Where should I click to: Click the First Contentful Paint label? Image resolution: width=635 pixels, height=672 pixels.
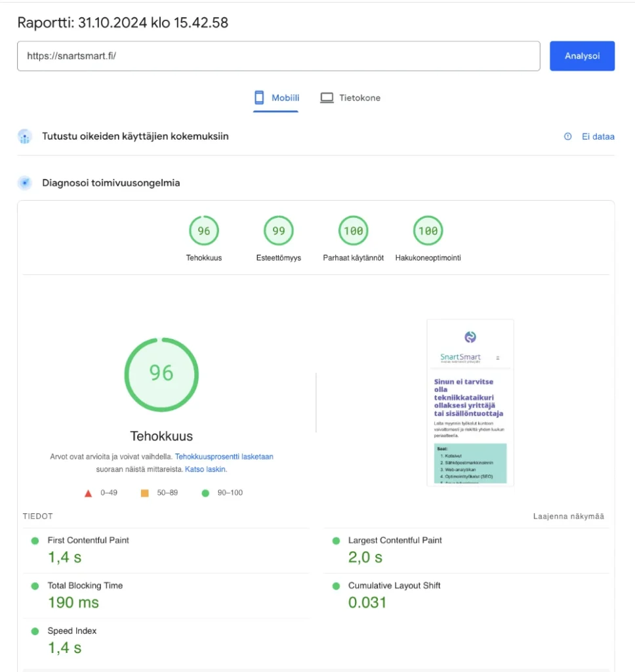click(x=89, y=541)
